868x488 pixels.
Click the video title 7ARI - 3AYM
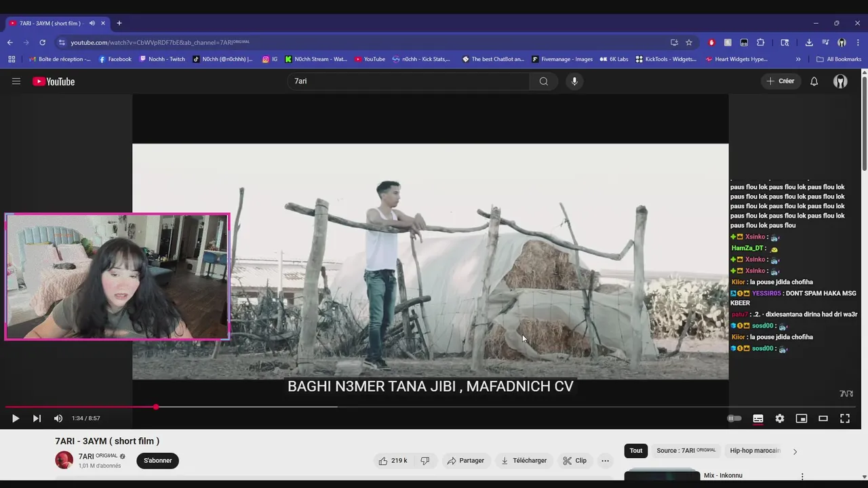click(x=107, y=441)
